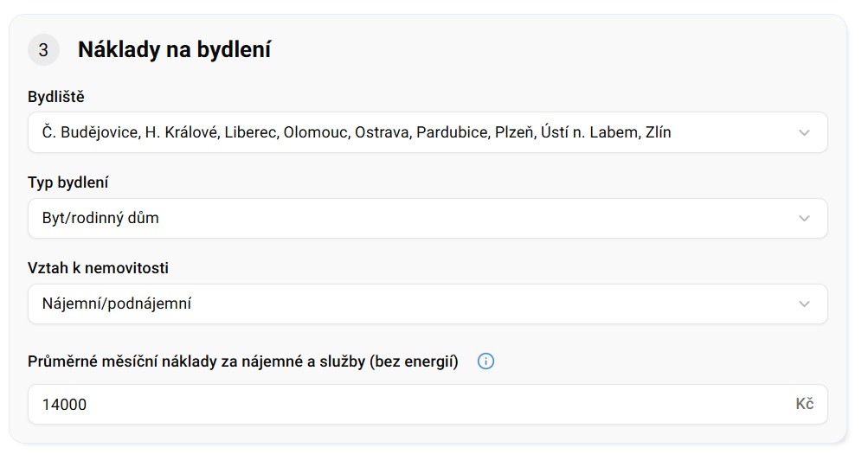Click Olomouc in the Bydliště selection
Screen dimensions: 868x454
pos(315,133)
